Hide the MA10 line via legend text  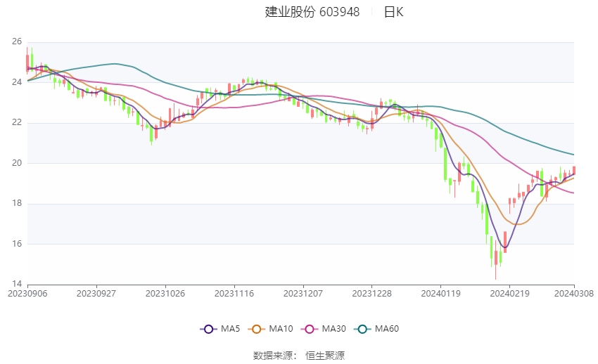(x=281, y=329)
